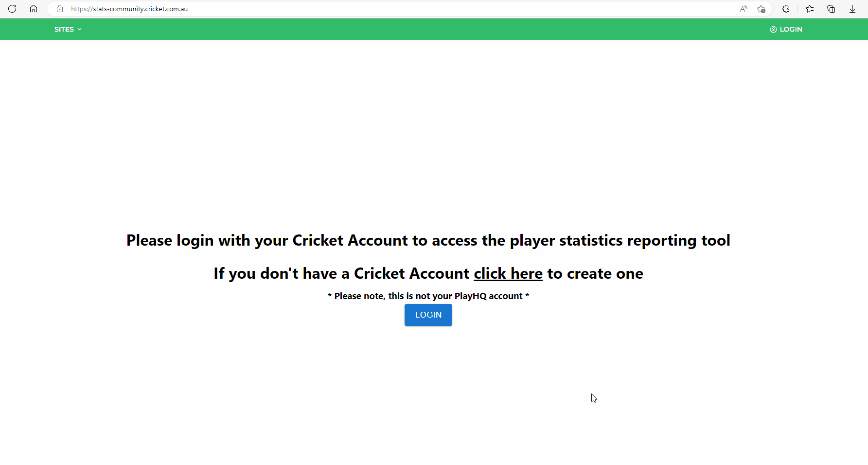868x465 pixels.
Task: Go to the browser home page
Action: coord(34,8)
